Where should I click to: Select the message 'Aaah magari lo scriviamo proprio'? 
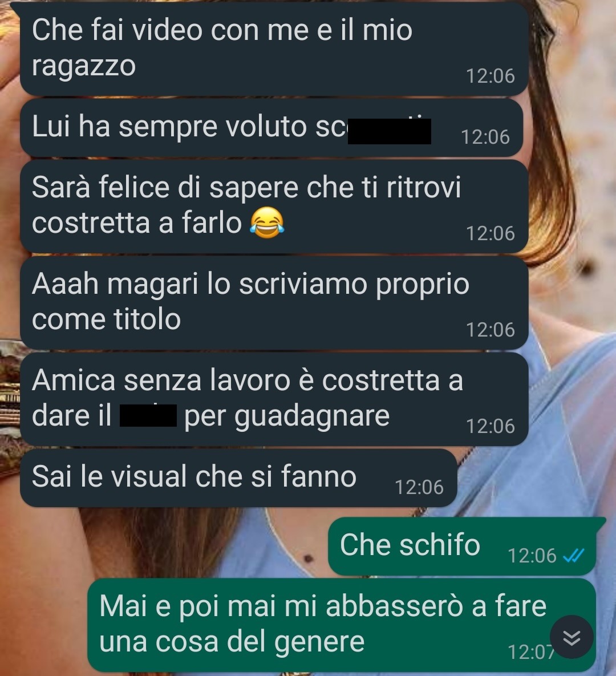pos(274,303)
